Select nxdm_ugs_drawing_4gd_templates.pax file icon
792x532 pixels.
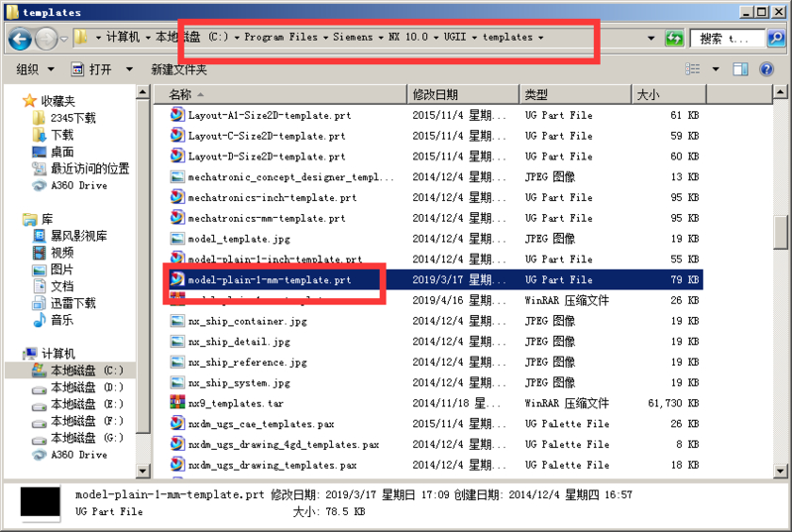pyautogui.click(x=177, y=444)
